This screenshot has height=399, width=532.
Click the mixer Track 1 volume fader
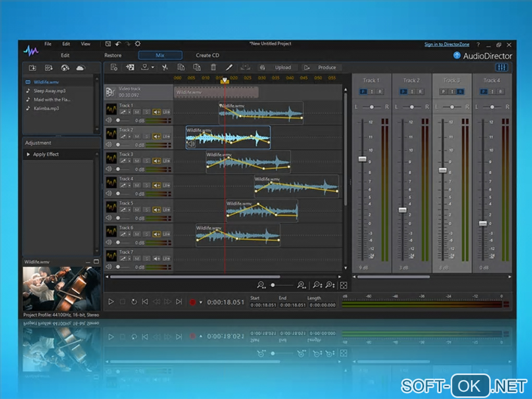tap(362, 159)
